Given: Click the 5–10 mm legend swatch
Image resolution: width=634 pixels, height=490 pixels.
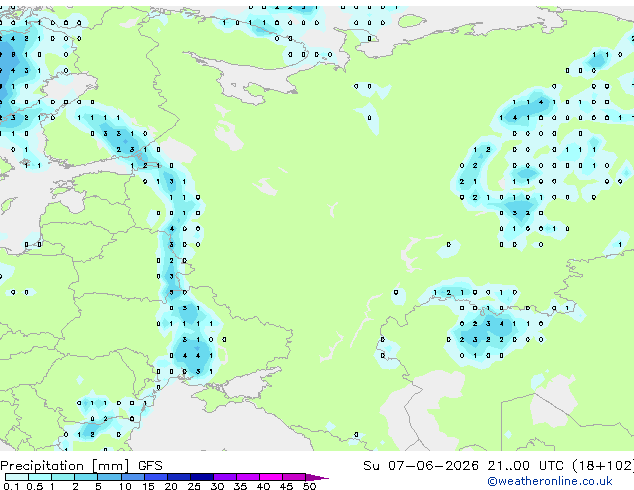Looking at the screenshot, I should click(x=109, y=477).
